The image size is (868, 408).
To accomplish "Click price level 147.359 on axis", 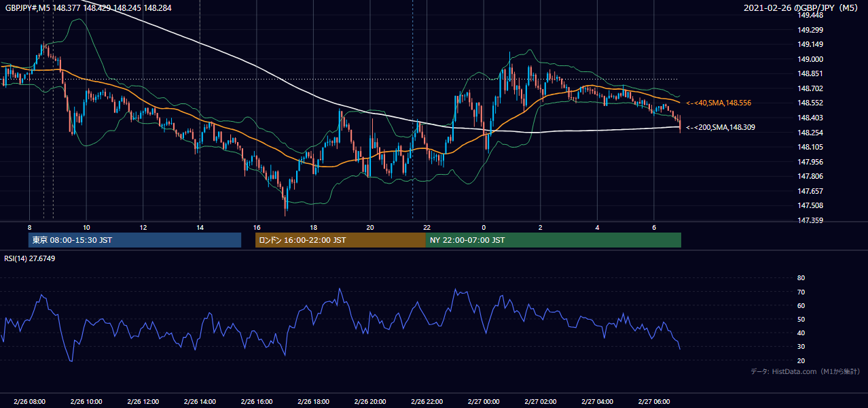I will (x=810, y=220).
